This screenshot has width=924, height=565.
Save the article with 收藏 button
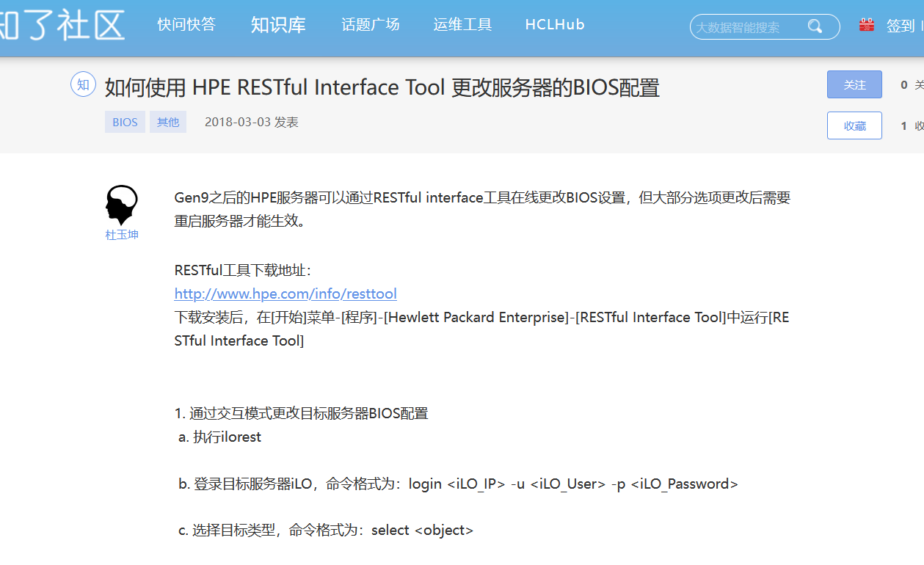click(854, 125)
